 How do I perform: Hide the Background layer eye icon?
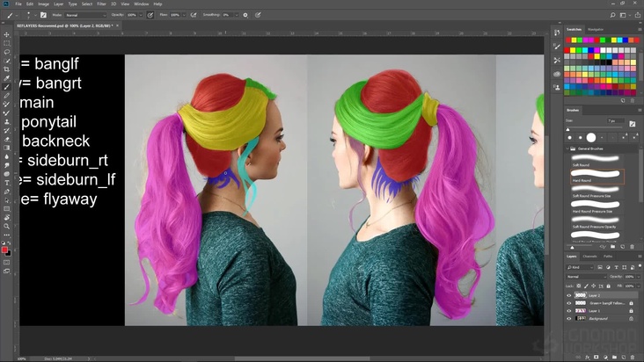click(568, 318)
